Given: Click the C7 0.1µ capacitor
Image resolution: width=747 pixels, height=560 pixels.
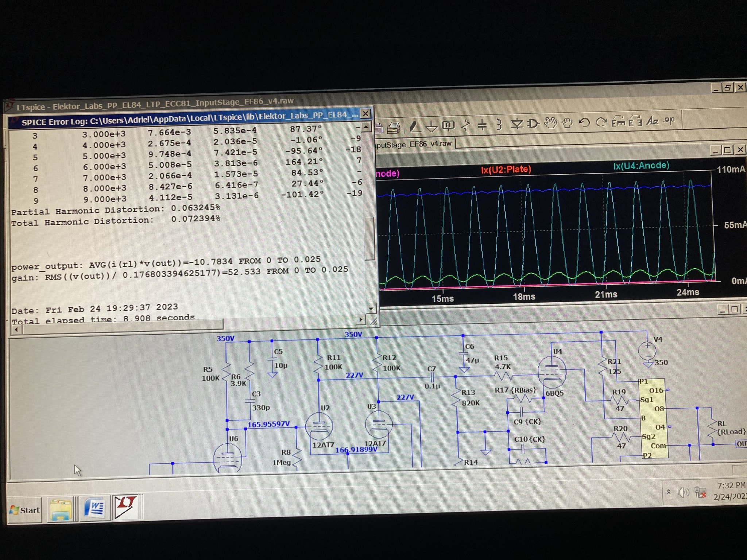Looking at the screenshot, I should point(432,377).
